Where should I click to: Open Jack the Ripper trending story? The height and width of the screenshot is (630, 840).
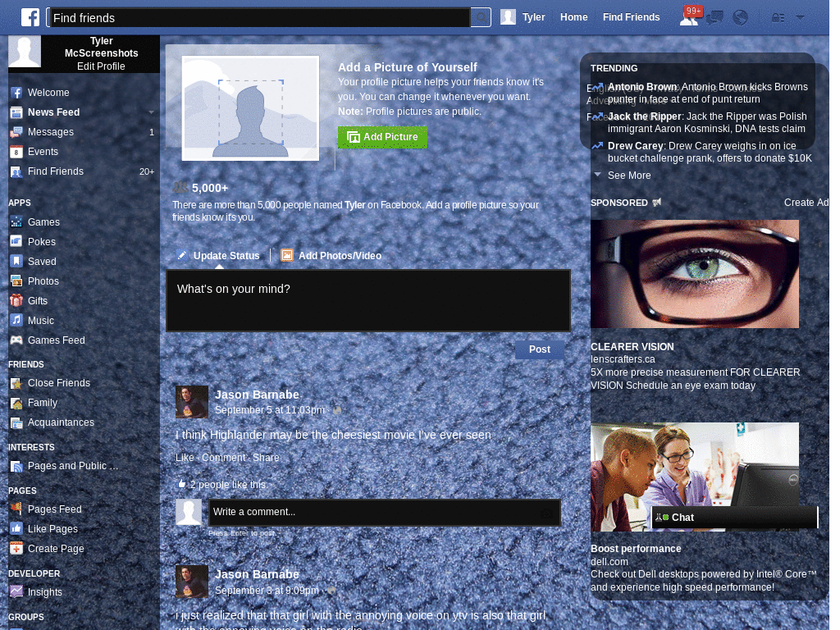(706, 122)
